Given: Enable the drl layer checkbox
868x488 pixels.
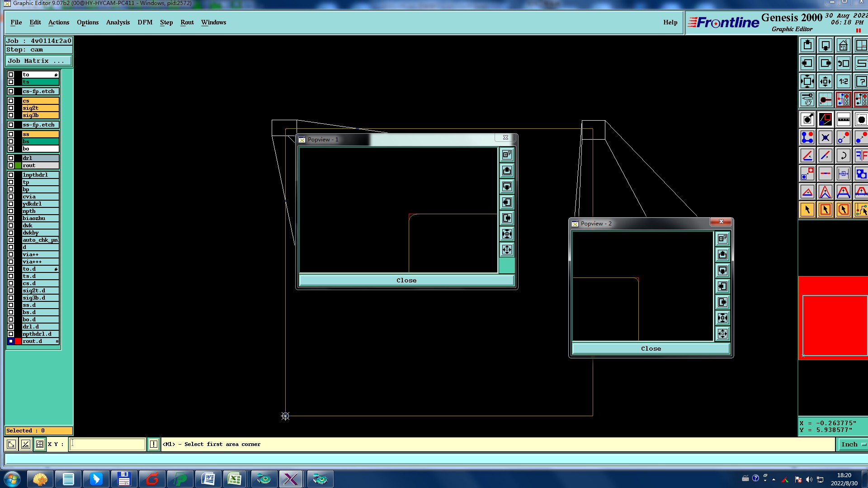Looking at the screenshot, I should pyautogui.click(x=11, y=158).
